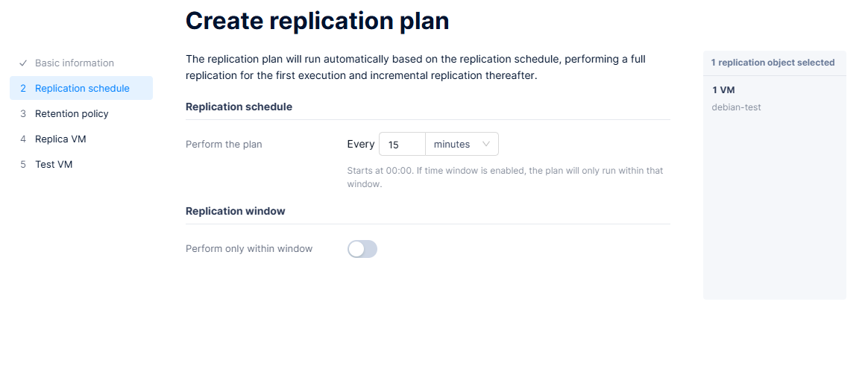Enable the Perform only within window toggle

[x=362, y=249]
